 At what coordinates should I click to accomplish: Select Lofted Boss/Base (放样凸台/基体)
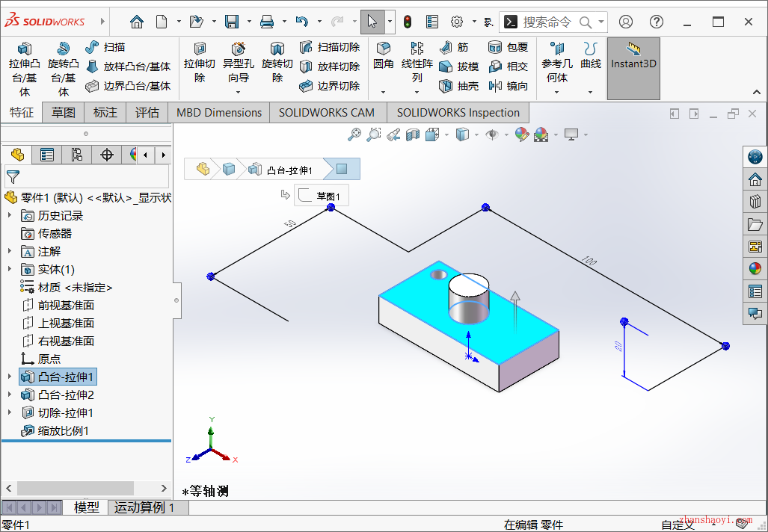128,66
